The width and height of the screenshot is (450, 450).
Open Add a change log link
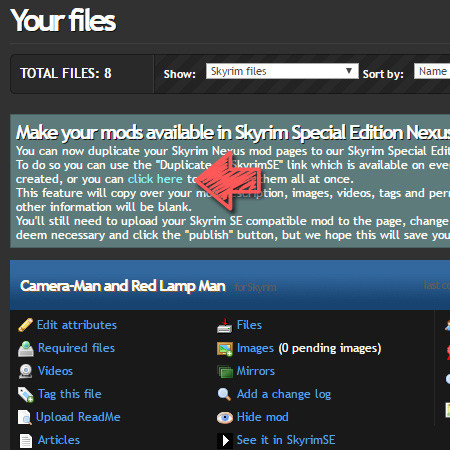pos(284,394)
